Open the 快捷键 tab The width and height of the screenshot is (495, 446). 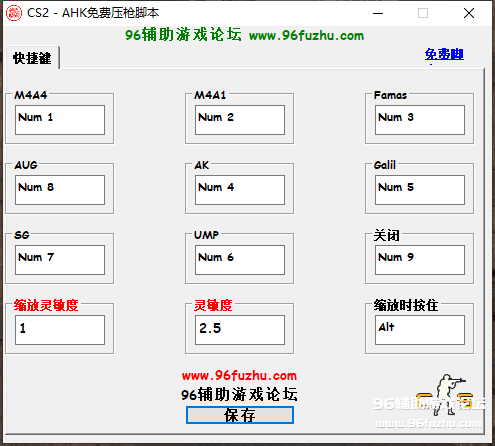(x=32, y=58)
